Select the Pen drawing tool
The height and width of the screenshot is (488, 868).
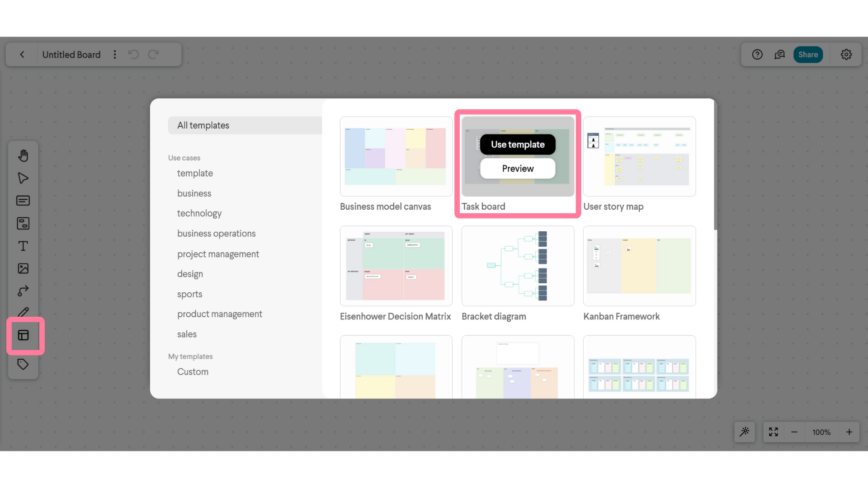coord(23,312)
